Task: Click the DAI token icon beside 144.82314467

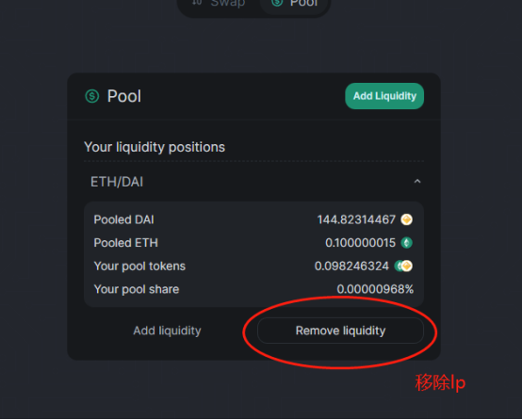Action: pyautogui.click(x=406, y=219)
